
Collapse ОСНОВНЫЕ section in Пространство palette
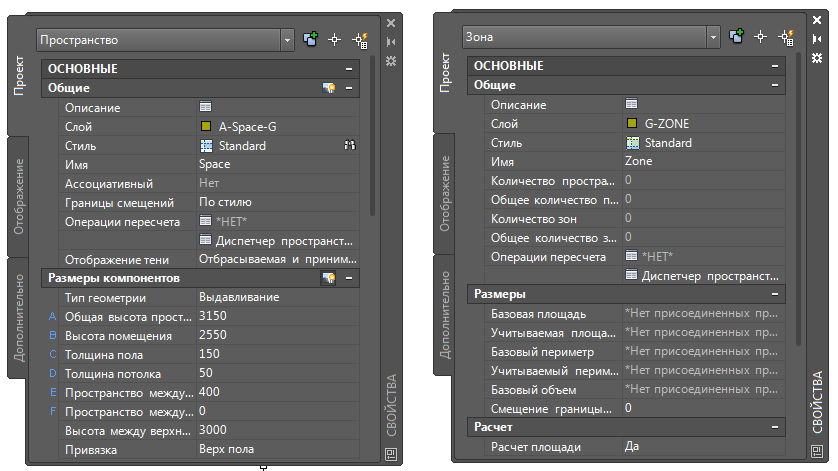point(349,69)
